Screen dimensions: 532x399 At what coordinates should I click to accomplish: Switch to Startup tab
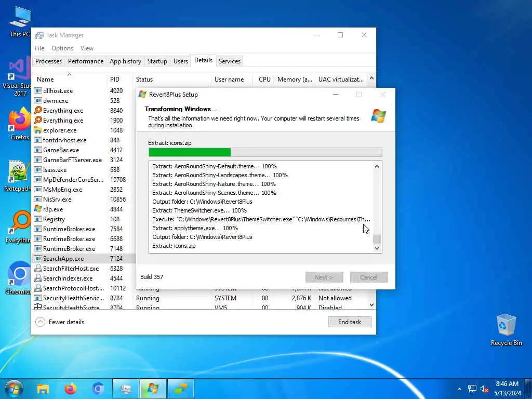pyautogui.click(x=157, y=61)
